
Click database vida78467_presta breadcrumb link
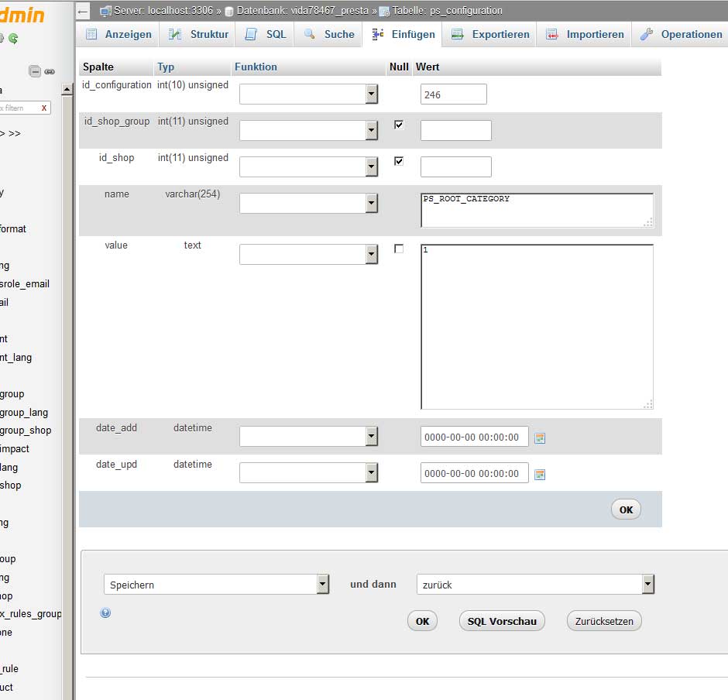click(302, 10)
